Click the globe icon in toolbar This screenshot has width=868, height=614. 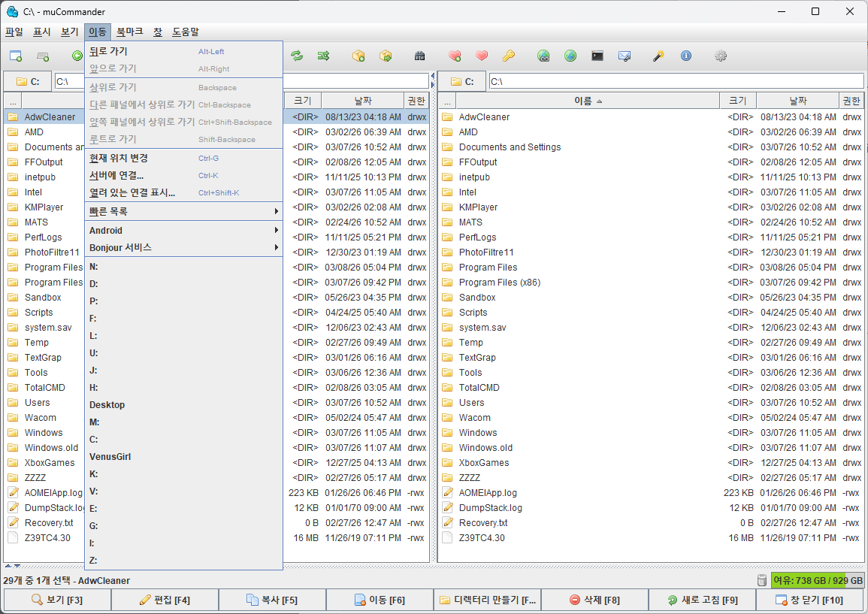(570, 56)
